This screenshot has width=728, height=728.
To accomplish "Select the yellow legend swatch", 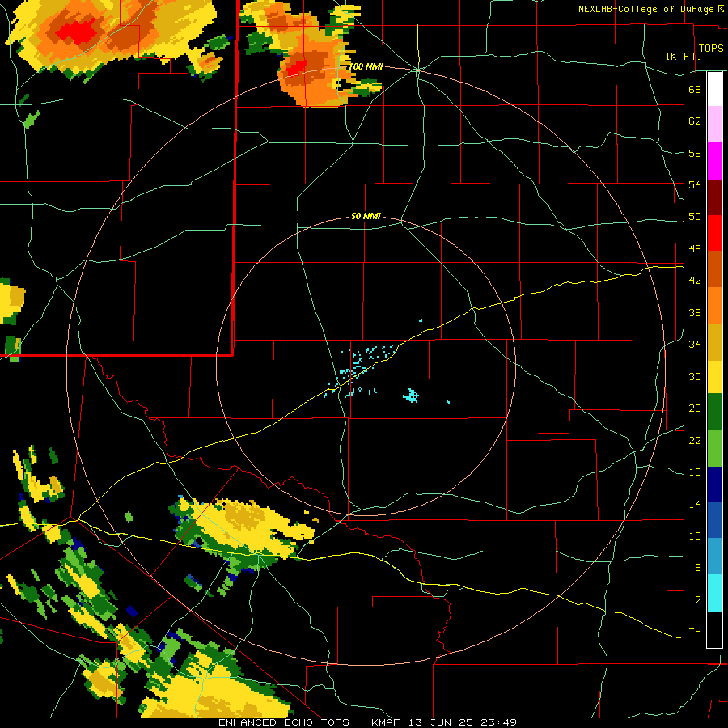I will point(714,377).
